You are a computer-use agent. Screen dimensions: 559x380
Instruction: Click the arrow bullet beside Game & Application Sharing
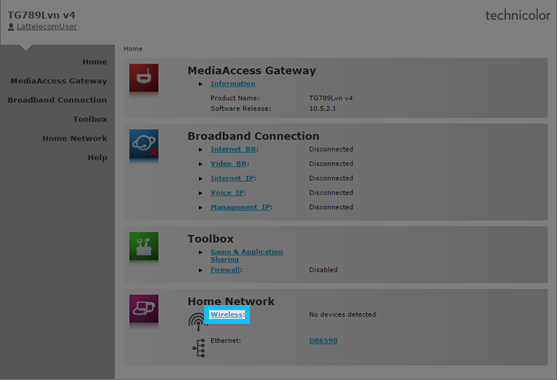201,252
